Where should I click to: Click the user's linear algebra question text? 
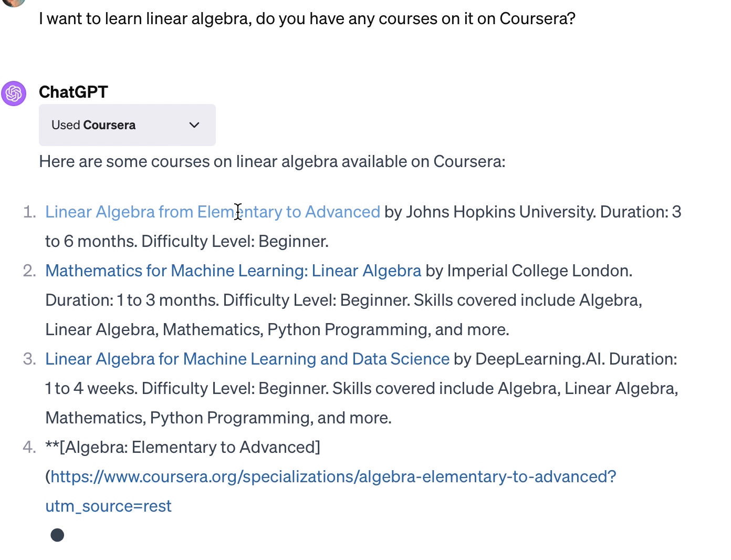[x=307, y=19]
